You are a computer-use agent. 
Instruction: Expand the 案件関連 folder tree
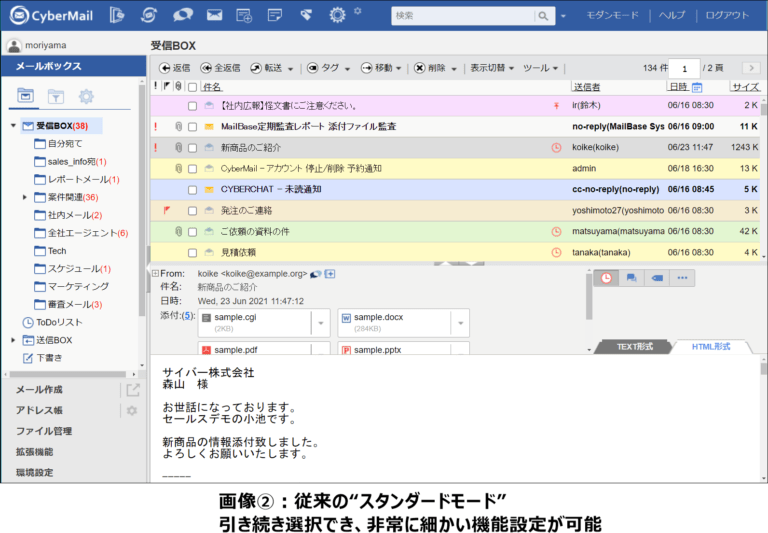tap(25, 197)
